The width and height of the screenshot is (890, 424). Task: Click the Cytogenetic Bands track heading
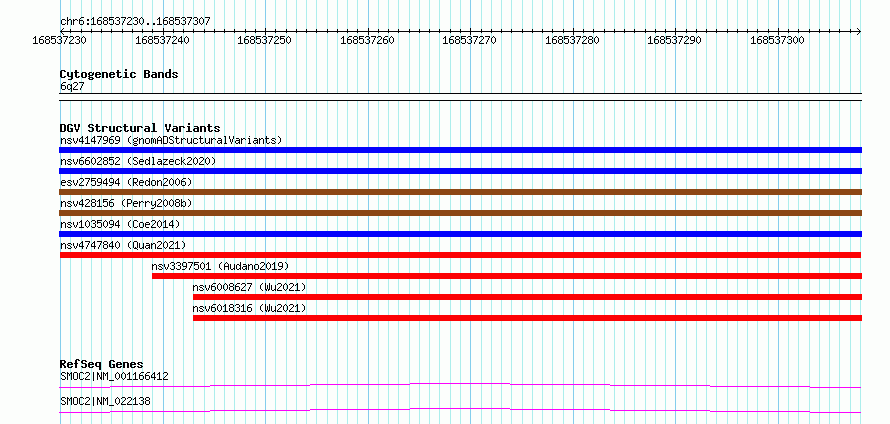coord(119,74)
